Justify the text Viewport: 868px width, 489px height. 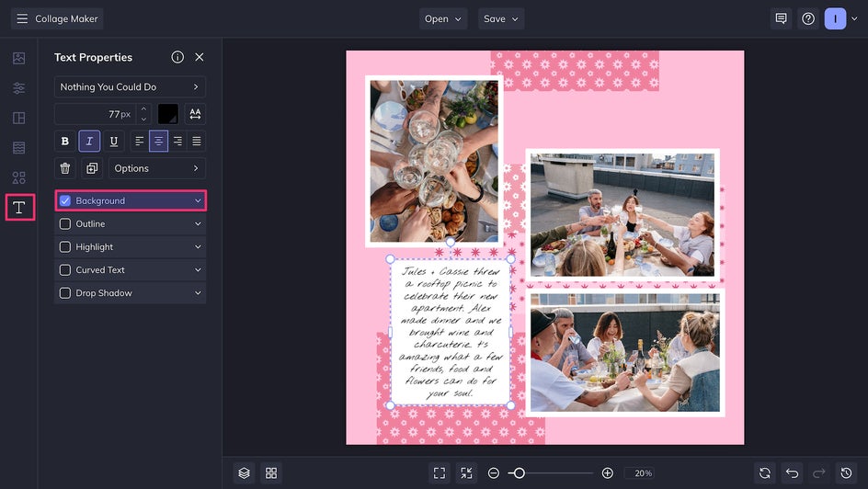click(197, 141)
